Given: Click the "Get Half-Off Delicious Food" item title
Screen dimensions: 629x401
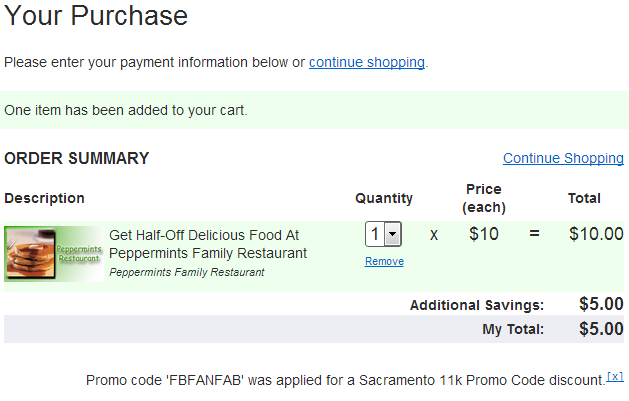Looking at the screenshot, I should click(207, 244).
